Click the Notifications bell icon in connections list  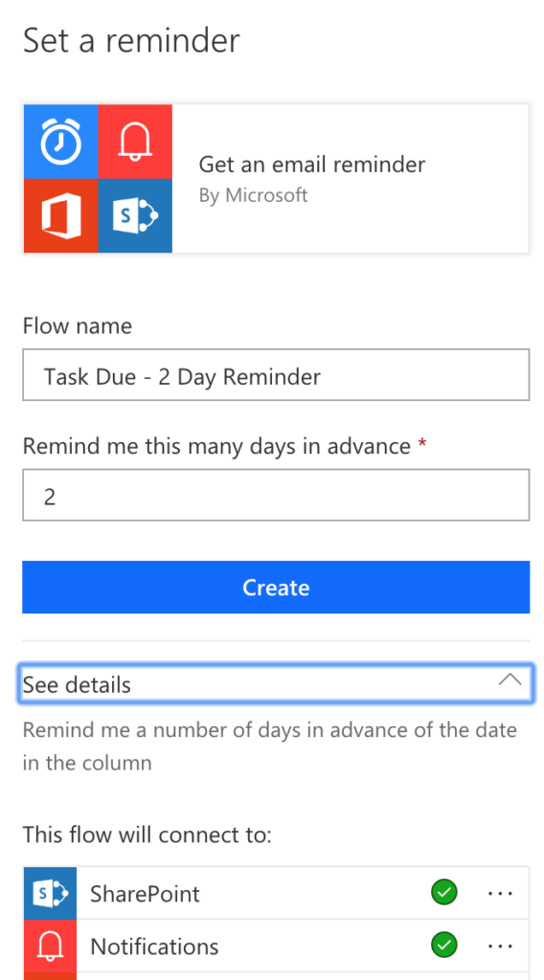point(50,946)
